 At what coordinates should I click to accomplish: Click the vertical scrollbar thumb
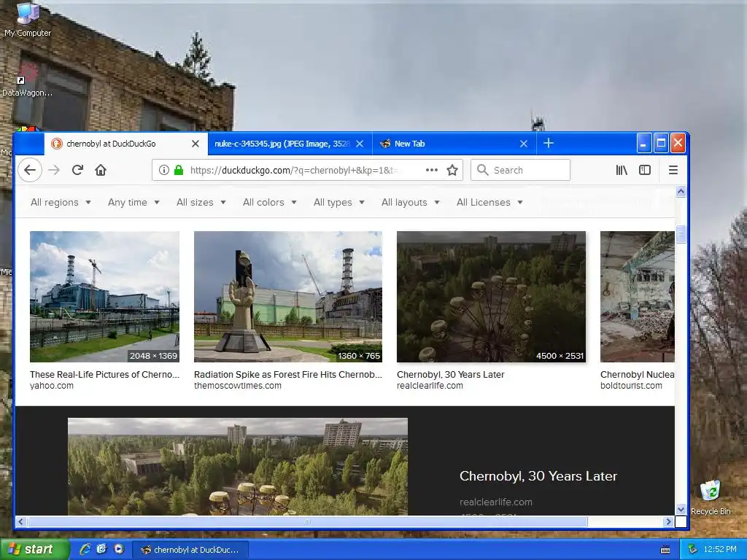pyautogui.click(x=681, y=234)
